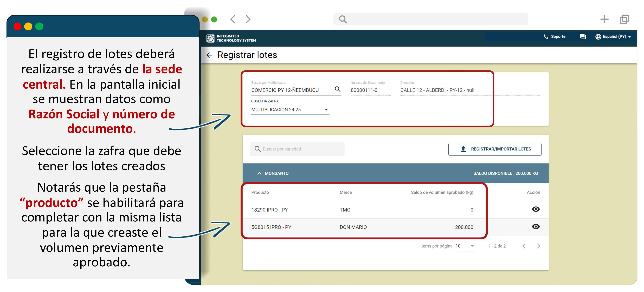The image size is (644, 292).
Task: Open the Español (PY) language dropdown
Action: pos(613,36)
